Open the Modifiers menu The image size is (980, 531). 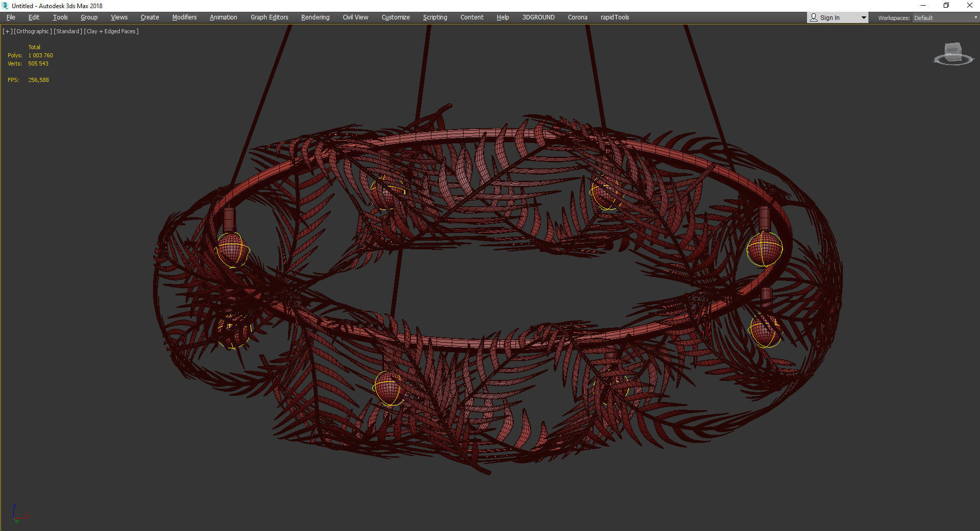[184, 17]
